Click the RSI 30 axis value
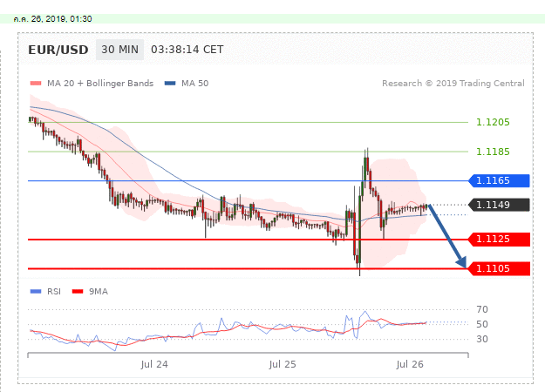545x392 pixels. click(482, 339)
